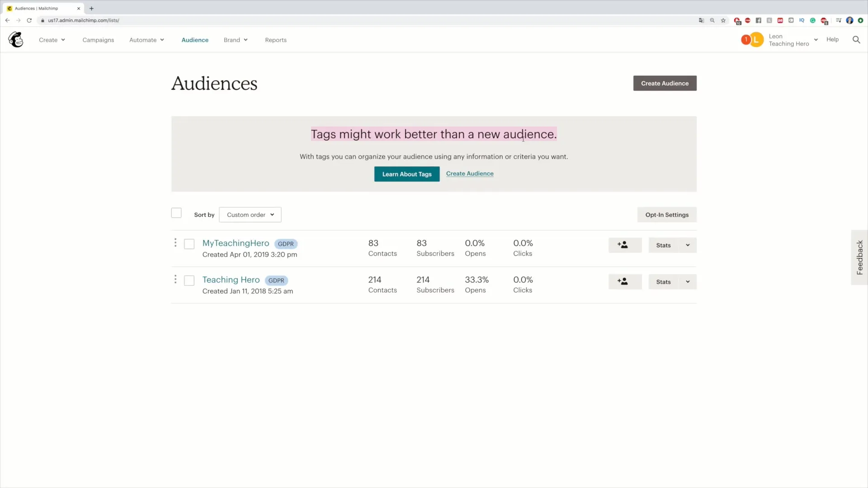
Task: Click the Create Audience button top right
Action: pyautogui.click(x=665, y=84)
